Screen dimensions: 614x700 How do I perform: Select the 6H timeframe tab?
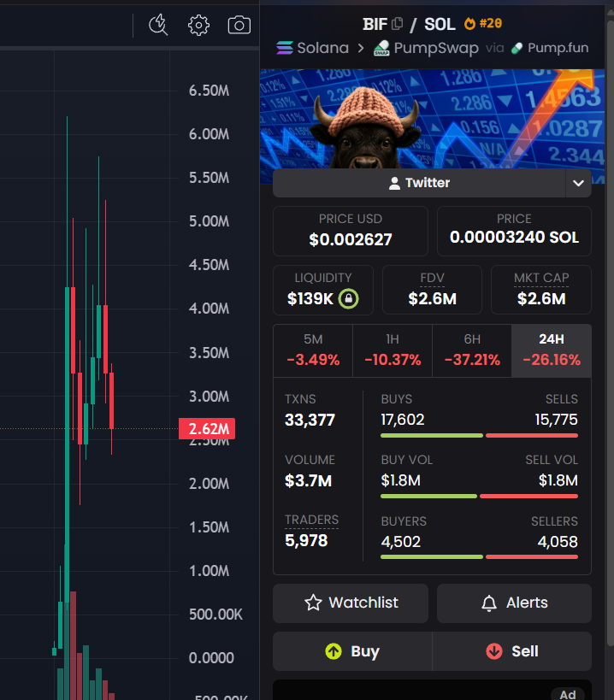(x=472, y=351)
